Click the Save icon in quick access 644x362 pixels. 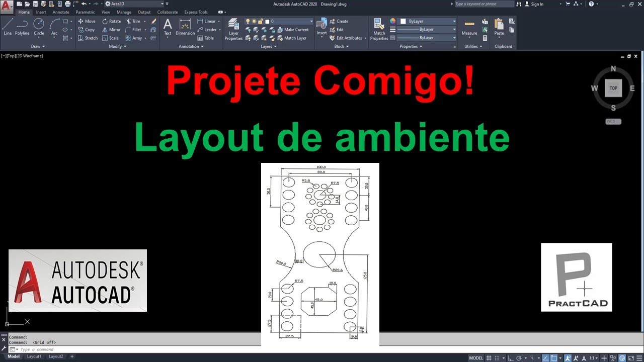pyautogui.click(x=35, y=4)
